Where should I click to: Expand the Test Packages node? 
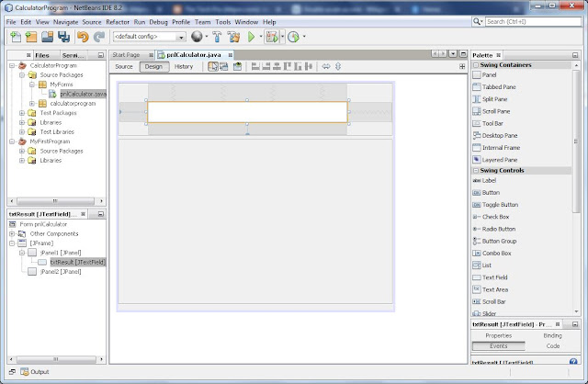click(x=22, y=113)
